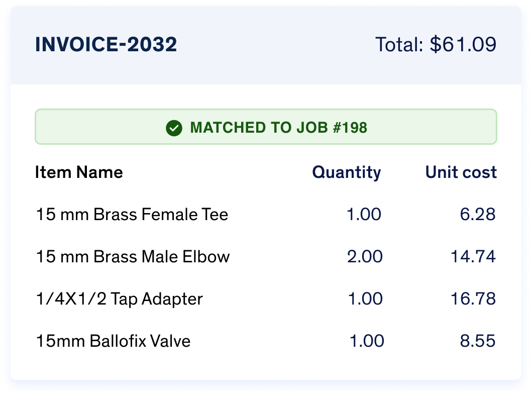Click unit cost 6.28 for Female Tee
Viewport: 532px width, 395px height.
point(478,215)
